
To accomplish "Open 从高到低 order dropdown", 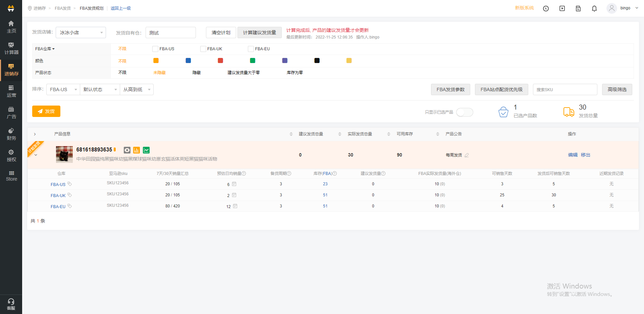I will click(x=137, y=89).
